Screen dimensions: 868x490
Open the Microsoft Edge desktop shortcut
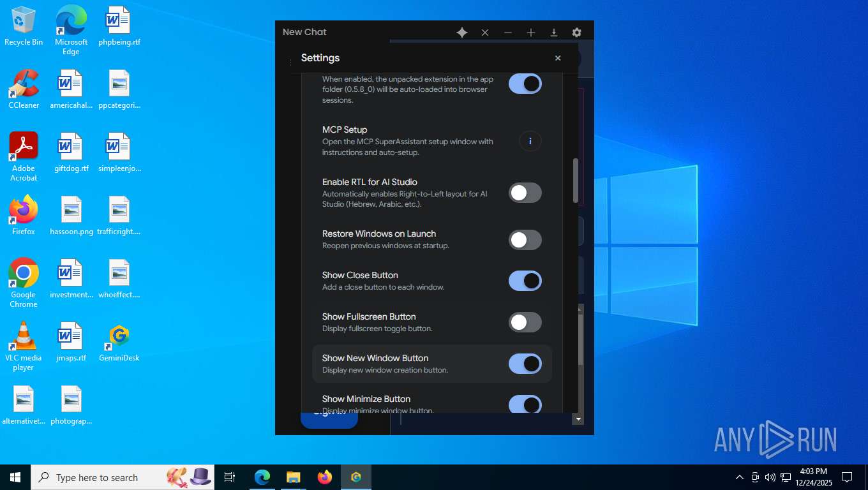[x=71, y=31]
